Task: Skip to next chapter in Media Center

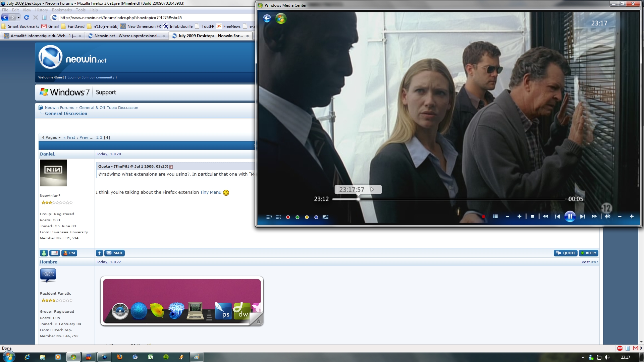Action: pos(582,217)
